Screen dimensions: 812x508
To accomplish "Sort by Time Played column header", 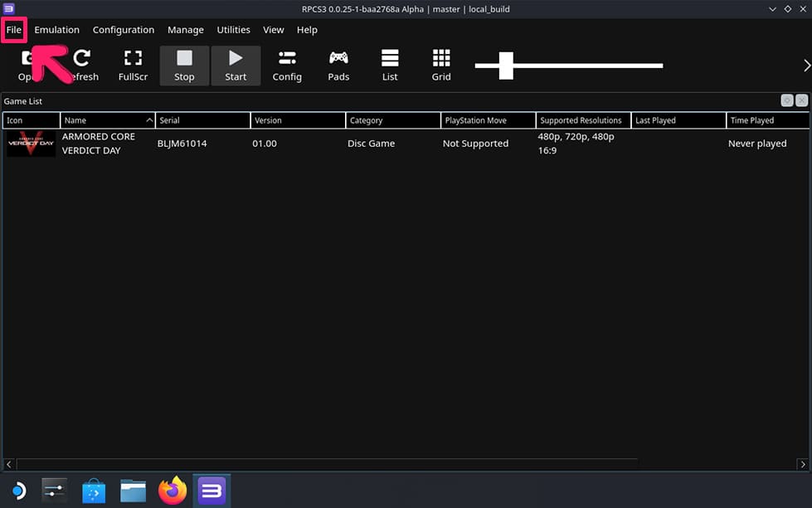I will (768, 120).
